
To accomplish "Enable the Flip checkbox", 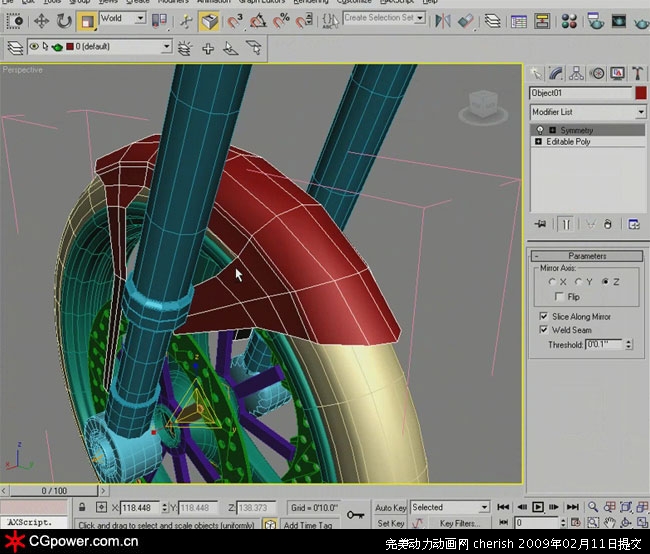I will coord(559,296).
